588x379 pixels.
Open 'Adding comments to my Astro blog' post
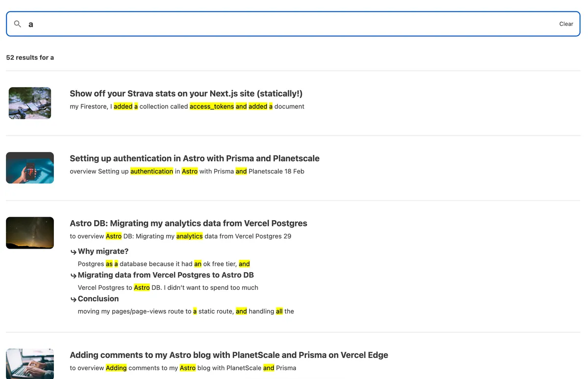point(229,354)
